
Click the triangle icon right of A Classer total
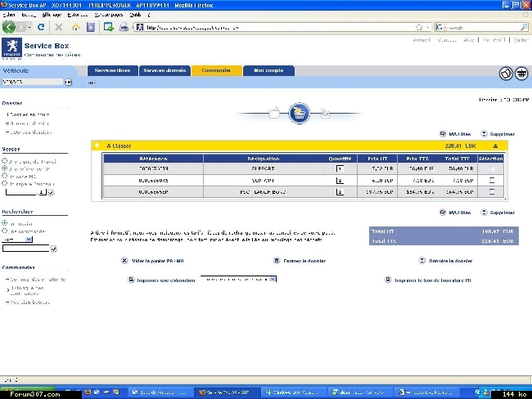495,146
